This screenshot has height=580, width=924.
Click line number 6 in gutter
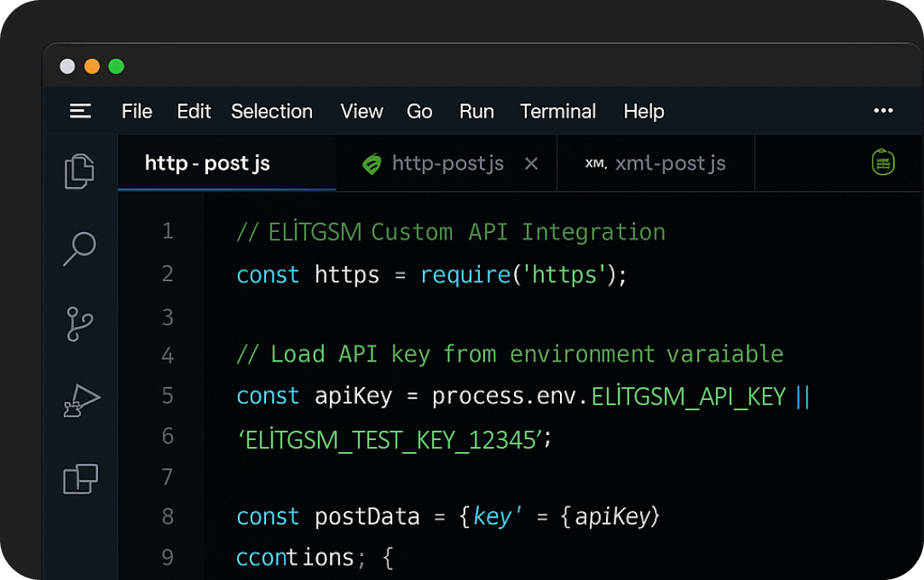click(168, 436)
